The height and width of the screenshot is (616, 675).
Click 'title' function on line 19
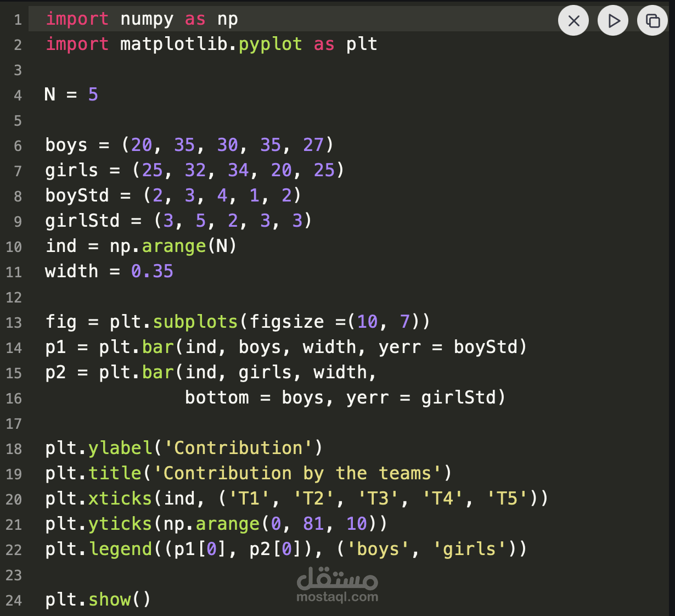(x=115, y=473)
